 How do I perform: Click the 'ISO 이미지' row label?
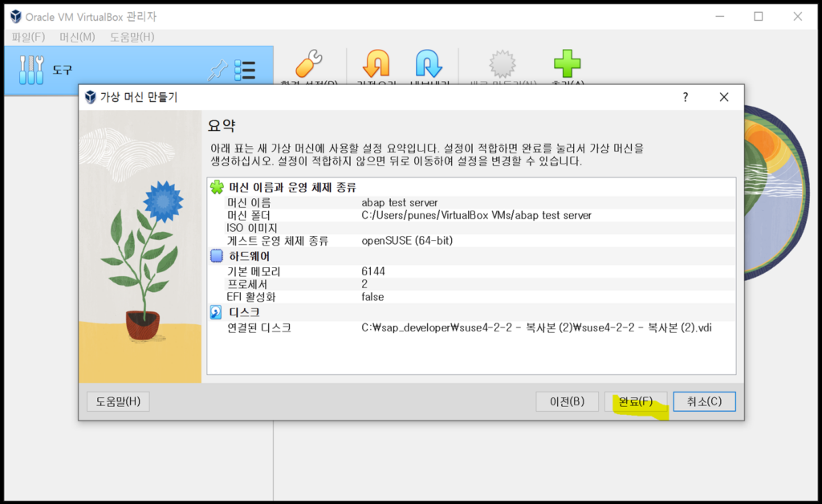(x=251, y=228)
